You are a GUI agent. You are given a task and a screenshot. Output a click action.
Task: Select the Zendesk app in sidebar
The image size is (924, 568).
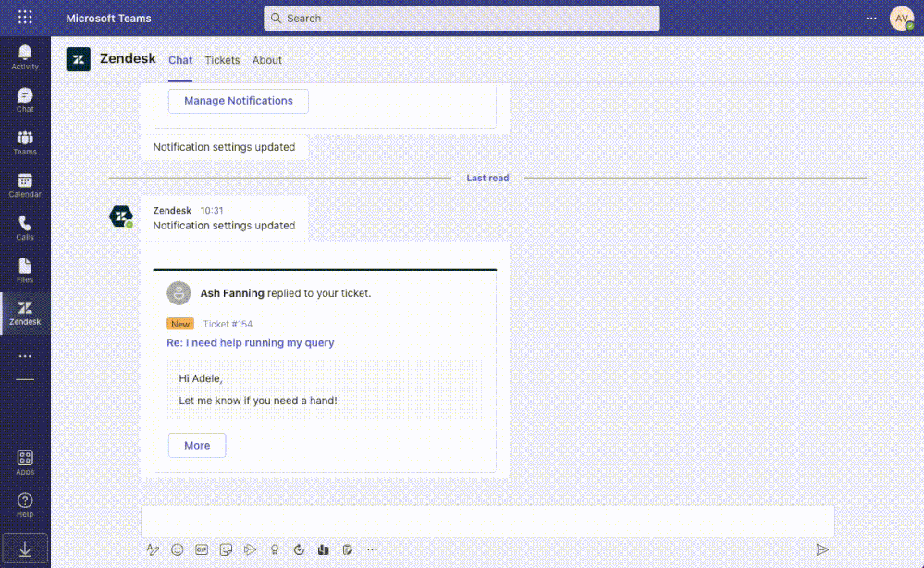pos(25,314)
